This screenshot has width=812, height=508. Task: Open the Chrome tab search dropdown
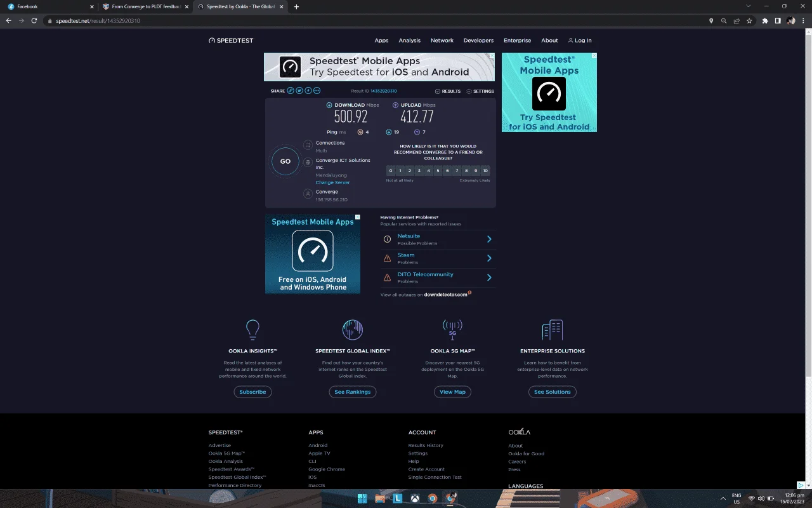749,6
